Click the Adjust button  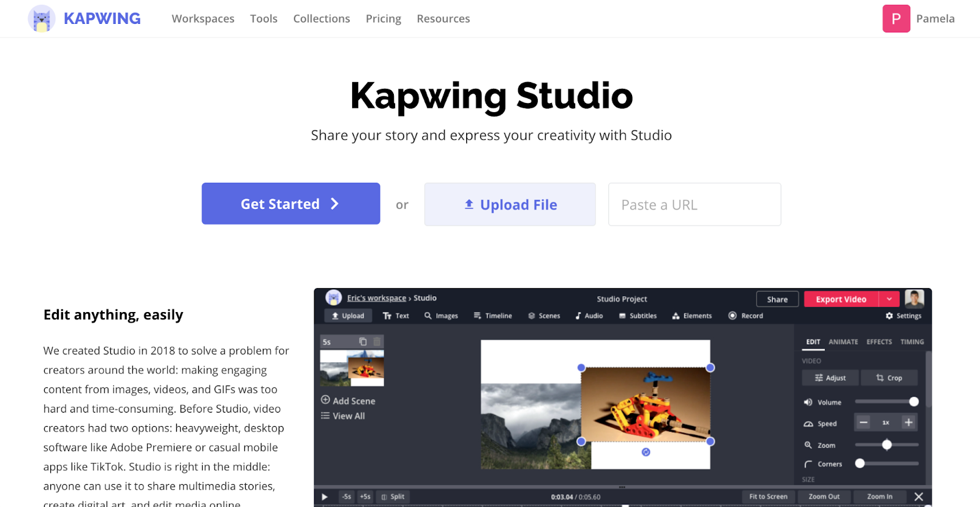tap(830, 378)
